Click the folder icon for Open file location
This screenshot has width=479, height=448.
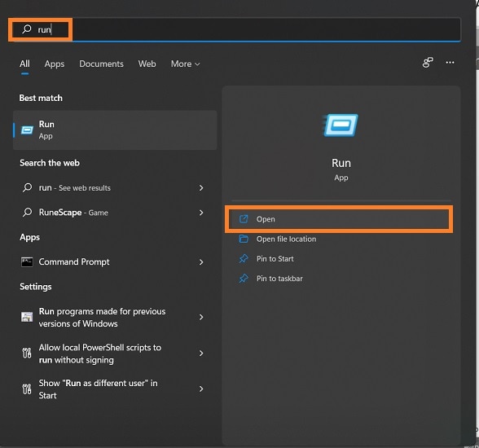pyautogui.click(x=244, y=239)
